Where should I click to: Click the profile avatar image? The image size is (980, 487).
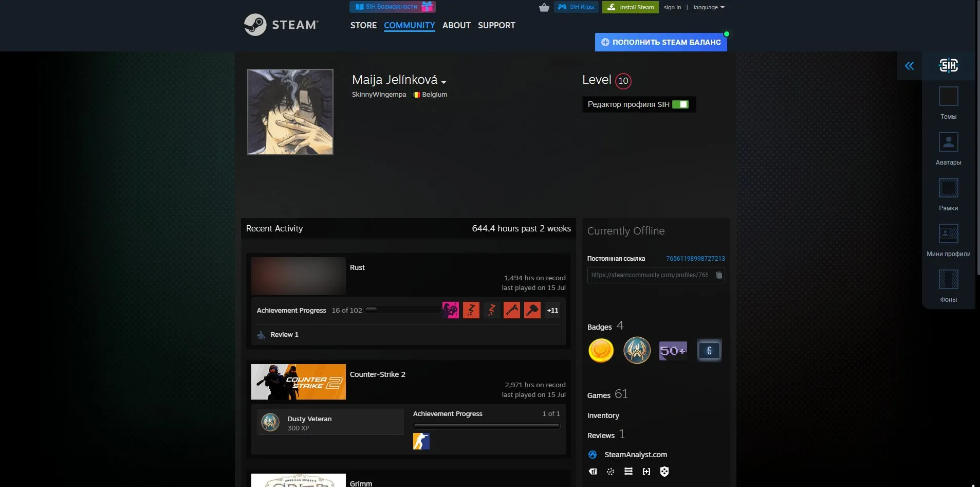click(290, 112)
